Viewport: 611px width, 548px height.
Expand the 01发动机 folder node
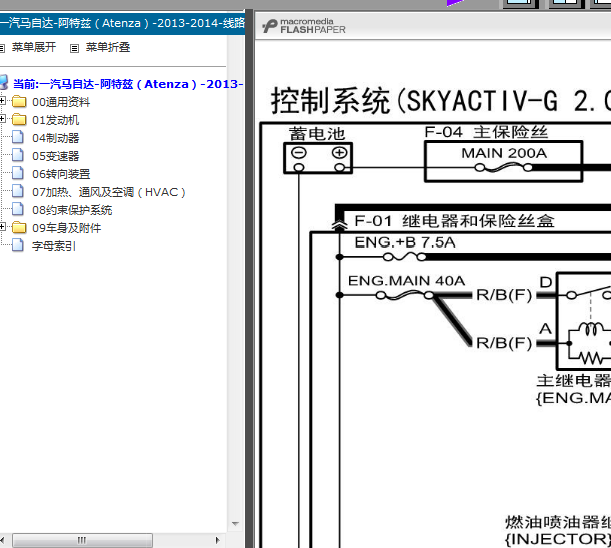coord(2,118)
